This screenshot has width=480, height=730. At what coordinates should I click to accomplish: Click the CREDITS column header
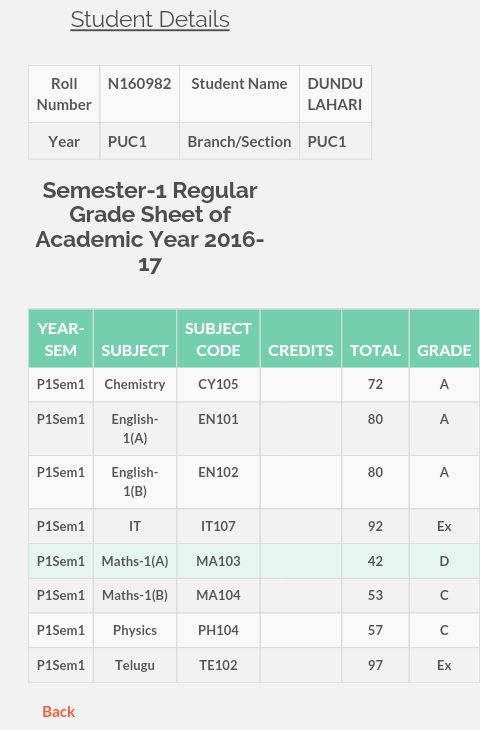point(301,339)
